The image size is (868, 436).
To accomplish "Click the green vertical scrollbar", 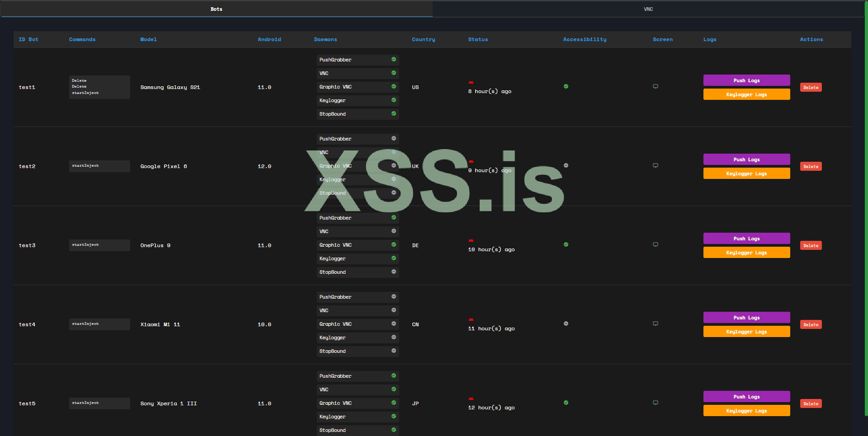I will tap(866, 208).
